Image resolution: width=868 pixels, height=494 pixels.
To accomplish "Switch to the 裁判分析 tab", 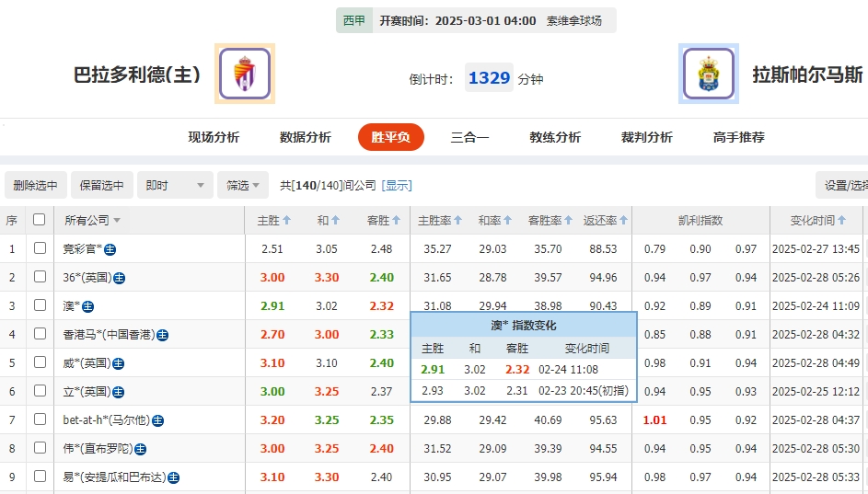I will 646,137.
